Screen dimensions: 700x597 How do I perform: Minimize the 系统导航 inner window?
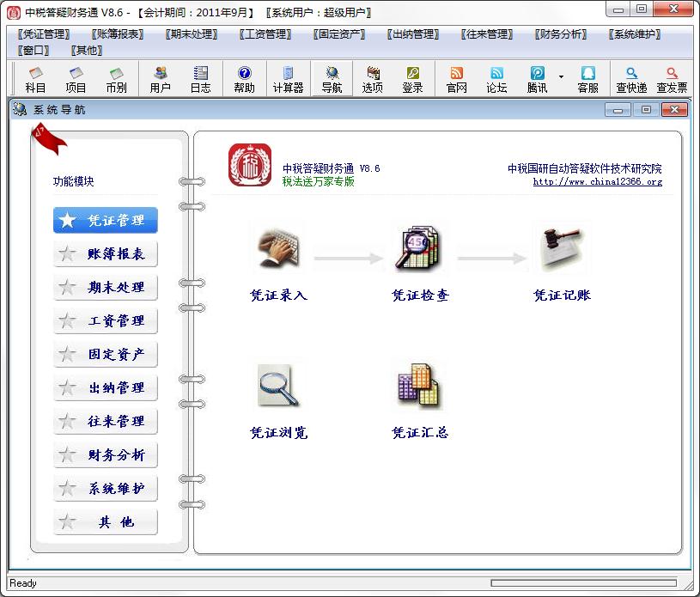(x=618, y=109)
